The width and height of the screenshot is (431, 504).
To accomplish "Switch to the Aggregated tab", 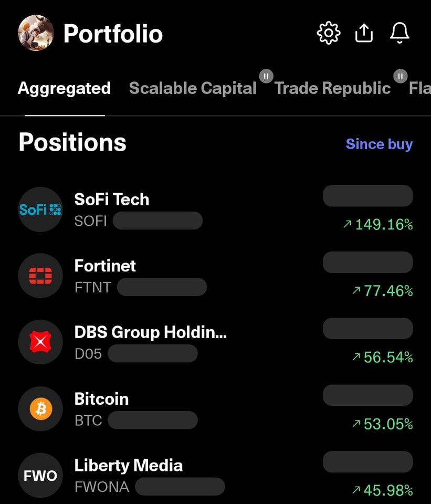I will [64, 88].
